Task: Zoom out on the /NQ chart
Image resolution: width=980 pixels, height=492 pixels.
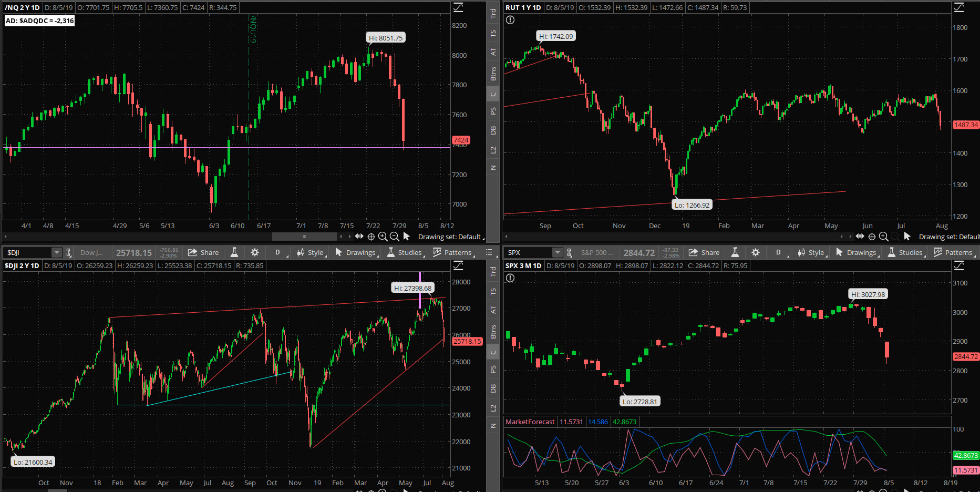Action: [x=395, y=237]
